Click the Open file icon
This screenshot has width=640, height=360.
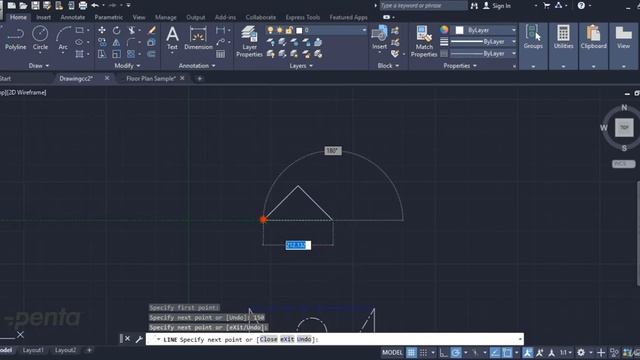[23, 5]
